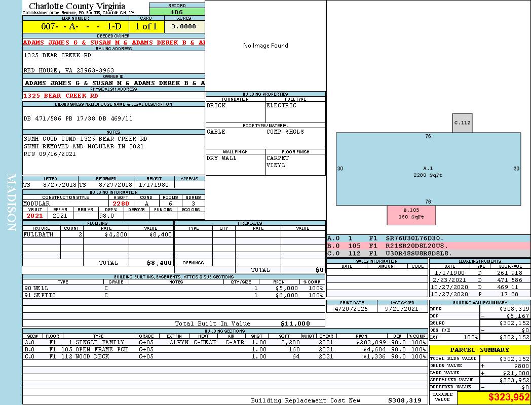
Task: Click mailing address 1325 BEAR CREEK RD
Action: (57, 55)
